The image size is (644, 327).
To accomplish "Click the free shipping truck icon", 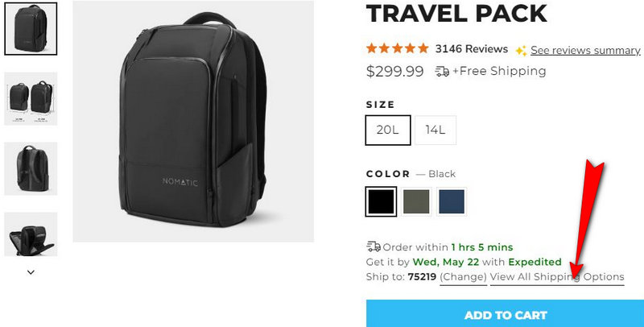I will pos(442,72).
